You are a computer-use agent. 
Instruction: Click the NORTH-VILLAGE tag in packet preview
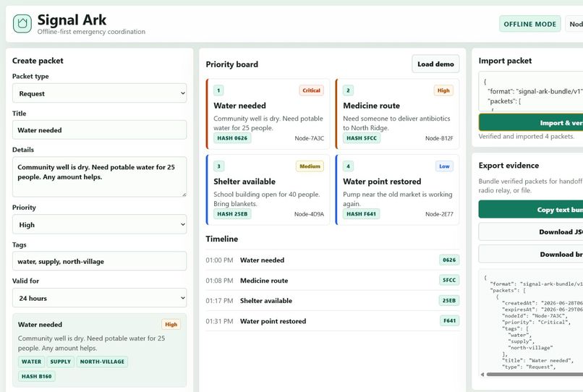(x=102, y=362)
